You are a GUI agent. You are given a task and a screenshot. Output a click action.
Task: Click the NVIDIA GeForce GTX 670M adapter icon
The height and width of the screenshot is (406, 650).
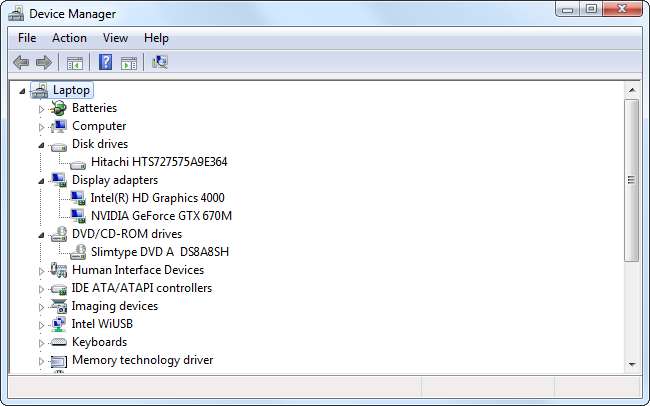pos(78,216)
